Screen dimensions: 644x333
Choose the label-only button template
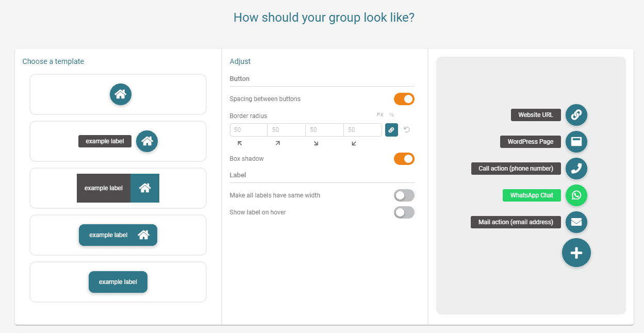(x=118, y=282)
